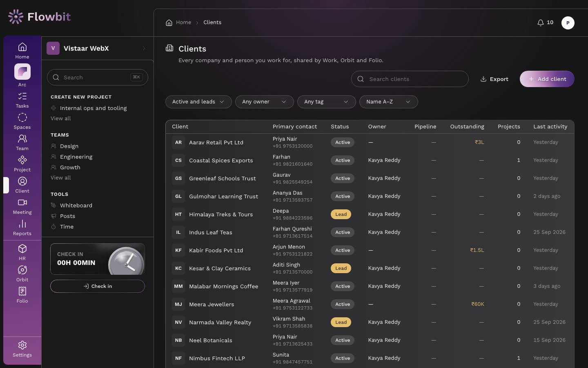Click the Search clients input field
Screen dimensions: 588x368
pos(410,79)
